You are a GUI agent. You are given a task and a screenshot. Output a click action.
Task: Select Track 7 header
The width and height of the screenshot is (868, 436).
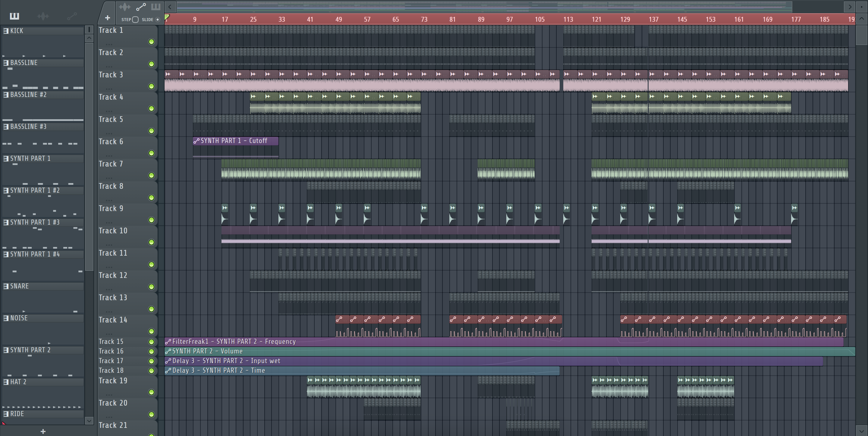[x=127, y=170]
